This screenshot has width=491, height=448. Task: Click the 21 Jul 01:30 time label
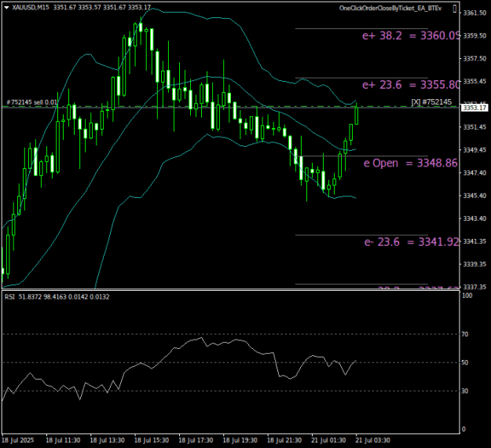pyautogui.click(x=328, y=440)
